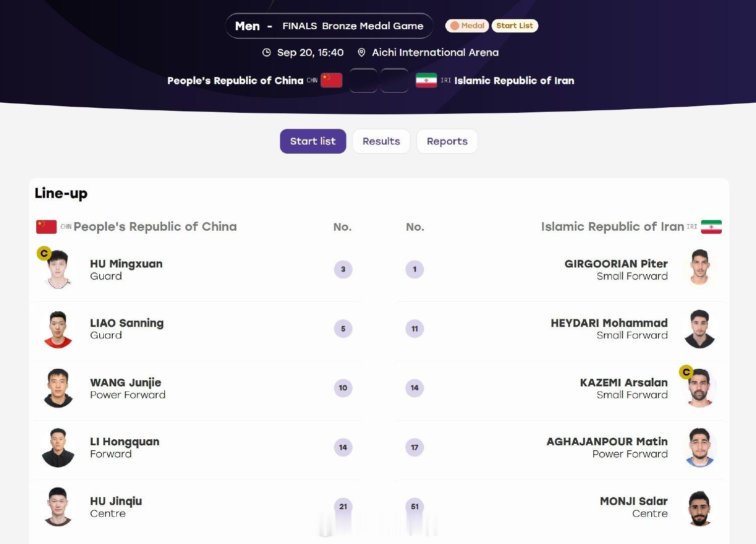756x544 pixels.
Task: Click the Islamic Republic of Iran header team name
Action: tap(514, 81)
